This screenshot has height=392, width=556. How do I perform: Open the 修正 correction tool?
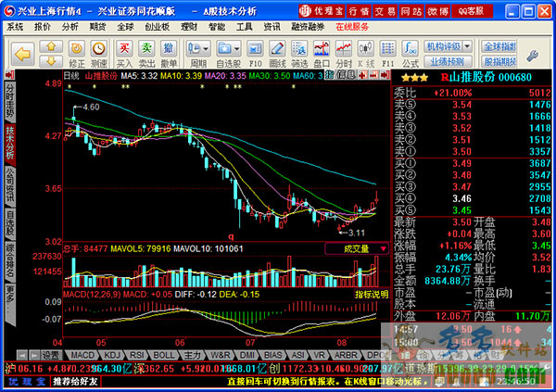pyautogui.click(x=77, y=54)
